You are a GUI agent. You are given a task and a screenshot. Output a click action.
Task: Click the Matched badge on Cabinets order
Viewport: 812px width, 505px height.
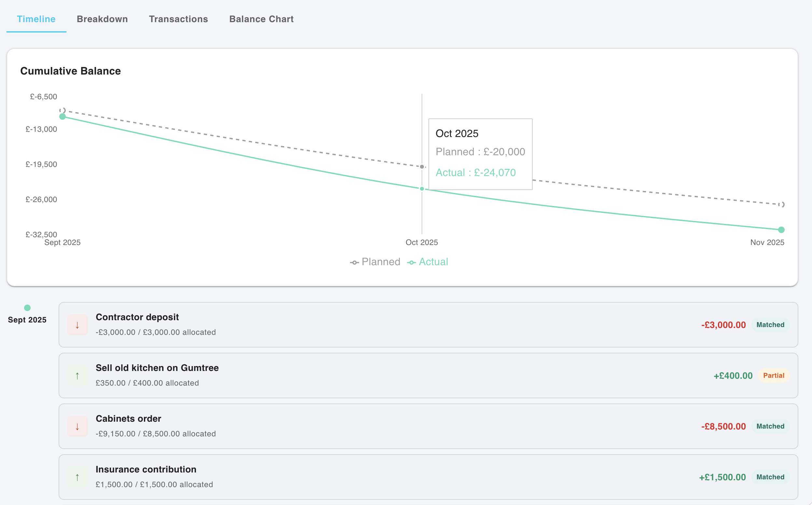tap(770, 426)
